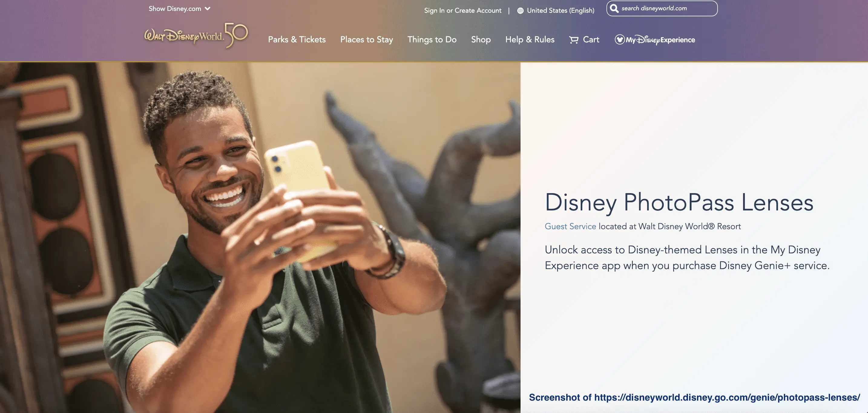Open the Things to Do menu
This screenshot has width=868, height=413.
432,40
